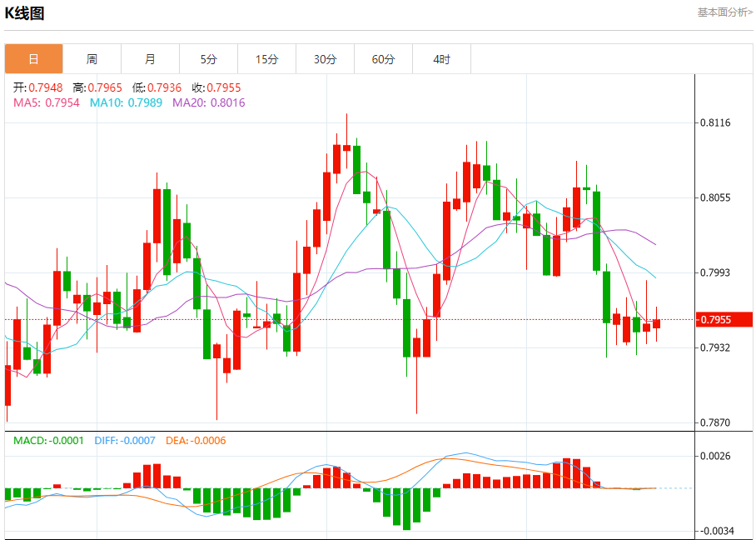This screenshot has height=540, width=756.
Task: Click the DEA indicator legend value
Action: click(x=194, y=441)
